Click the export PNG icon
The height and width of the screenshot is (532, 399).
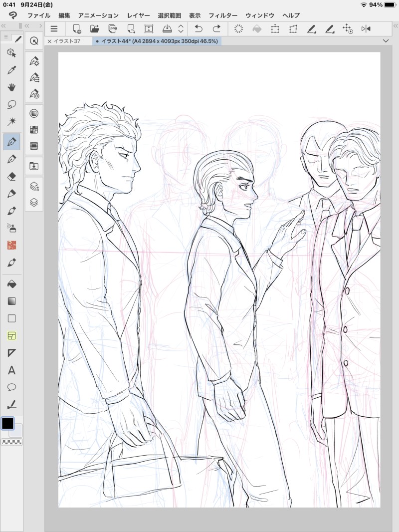tap(113, 29)
